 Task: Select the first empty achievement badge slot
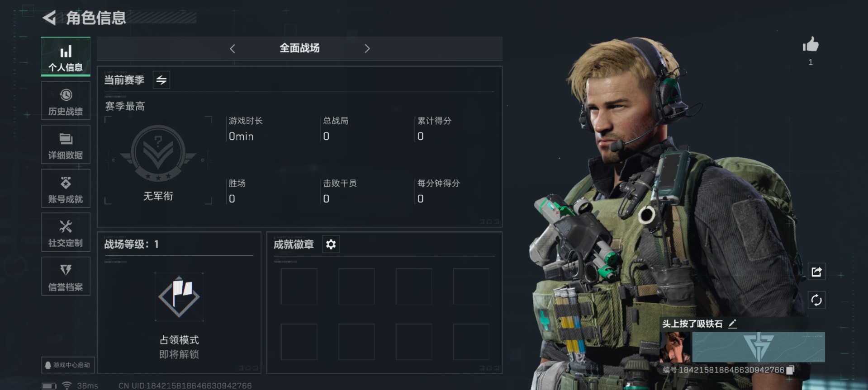[x=299, y=287]
